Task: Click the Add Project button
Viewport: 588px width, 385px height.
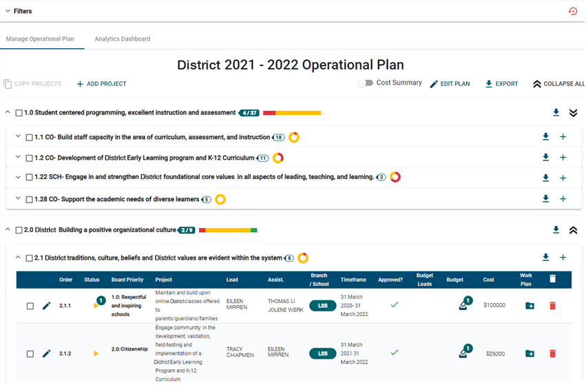Action: click(x=101, y=84)
